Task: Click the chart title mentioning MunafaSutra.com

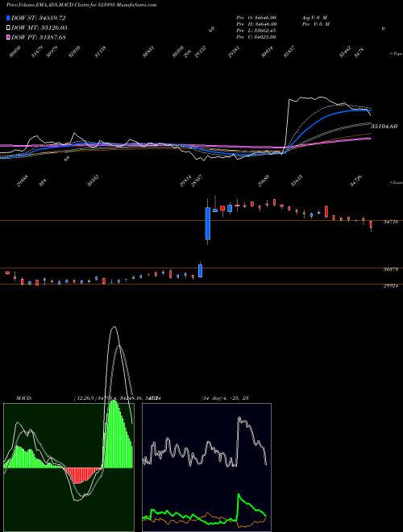Action: click(x=81, y=5)
